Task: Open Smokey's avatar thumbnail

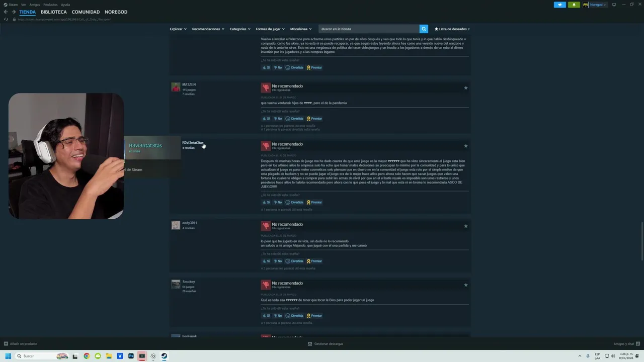Action: click(x=176, y=284)
